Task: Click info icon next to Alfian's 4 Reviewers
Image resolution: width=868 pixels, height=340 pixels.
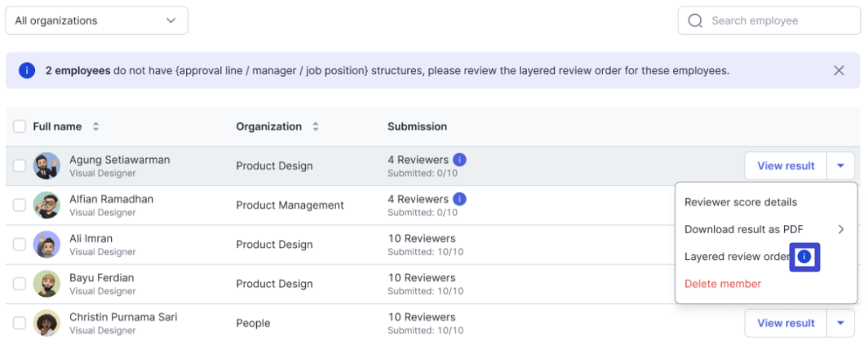Action: [x=459, y=199]
